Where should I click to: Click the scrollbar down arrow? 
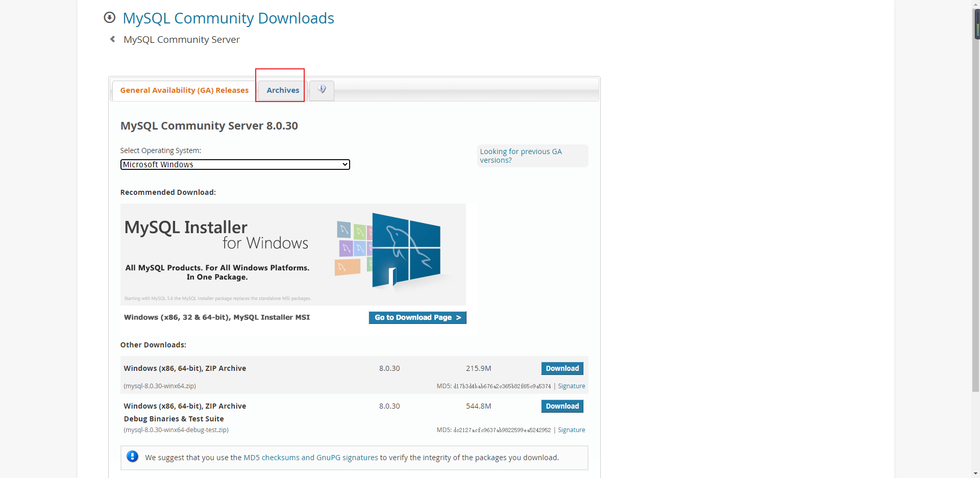(x=976, y=473)
